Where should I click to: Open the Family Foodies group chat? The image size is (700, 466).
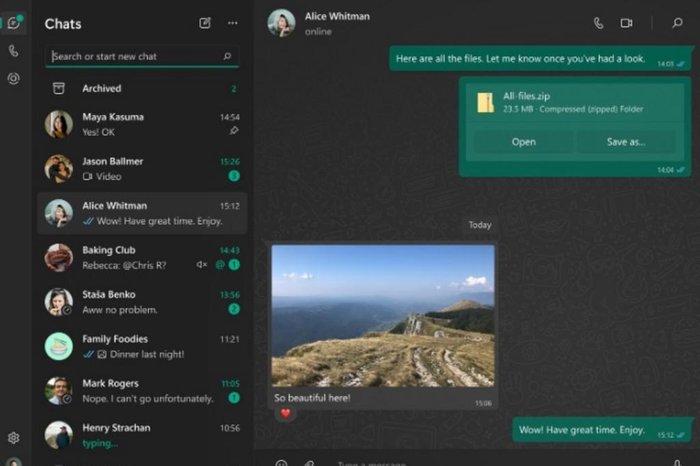click(x=142, y=346)
